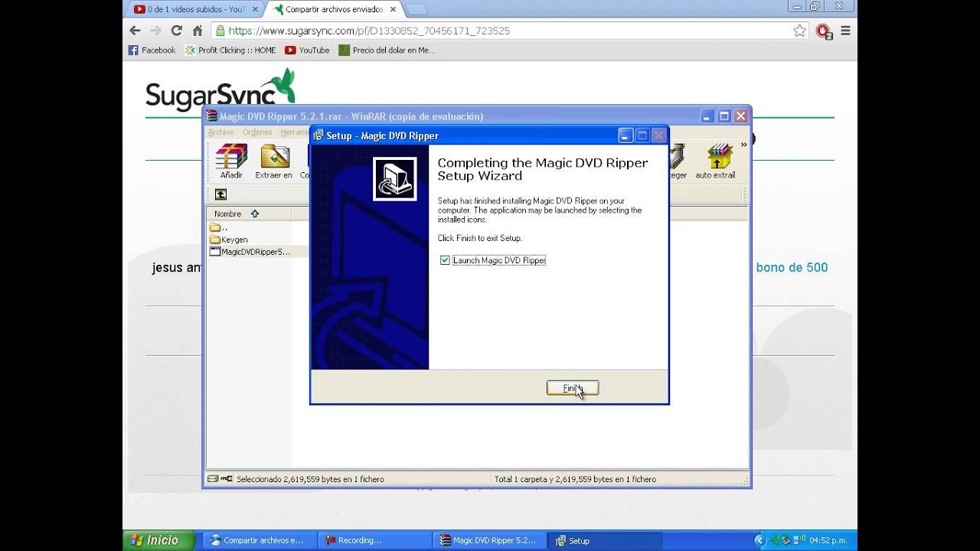Click the Setup window title bar icon
The height and width of the screenshot is (551, 980).
(x=318, y=135)
